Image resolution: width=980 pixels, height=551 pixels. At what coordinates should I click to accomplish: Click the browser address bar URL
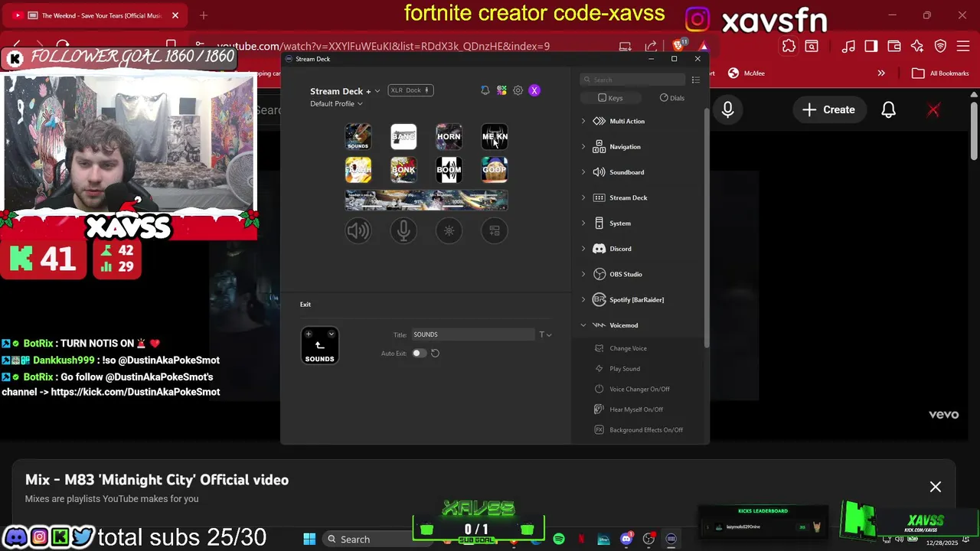[x=383, y=46]
